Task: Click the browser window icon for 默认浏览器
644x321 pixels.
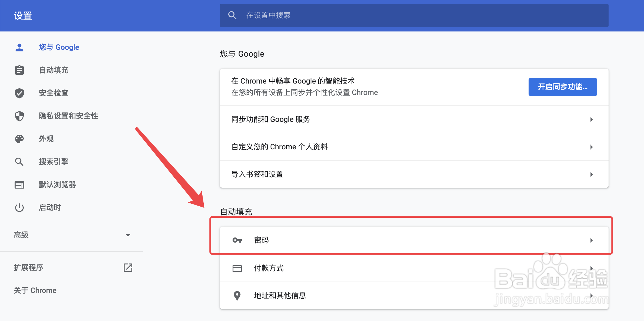Action: click(19, 185)
